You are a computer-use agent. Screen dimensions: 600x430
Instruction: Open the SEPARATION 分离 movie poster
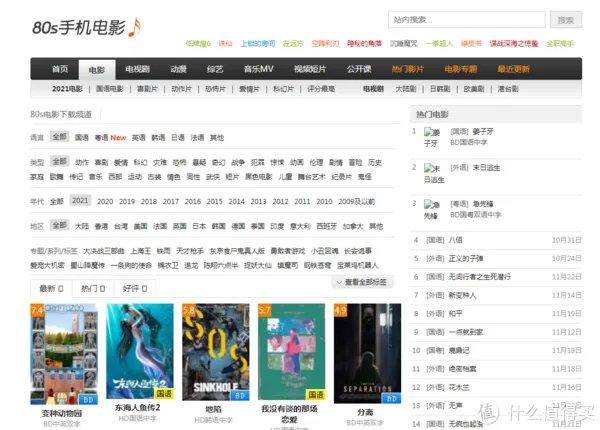[x=367, y=353]
